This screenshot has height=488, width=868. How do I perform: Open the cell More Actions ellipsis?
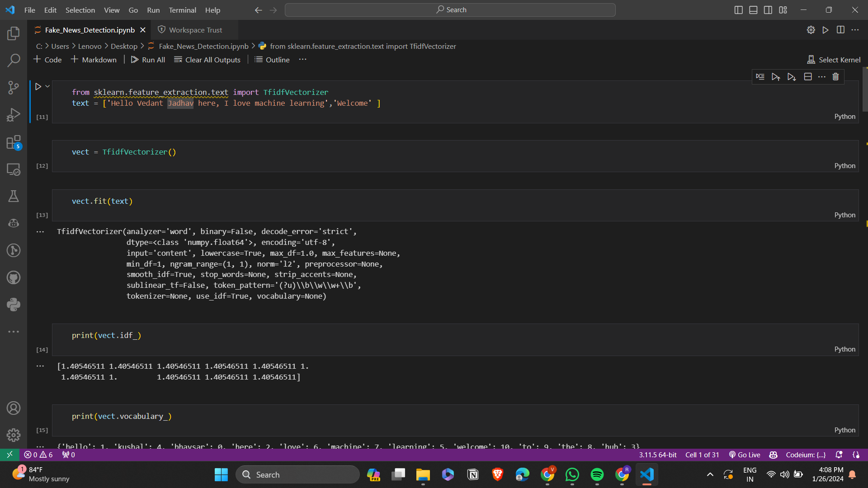pos(822,76)
